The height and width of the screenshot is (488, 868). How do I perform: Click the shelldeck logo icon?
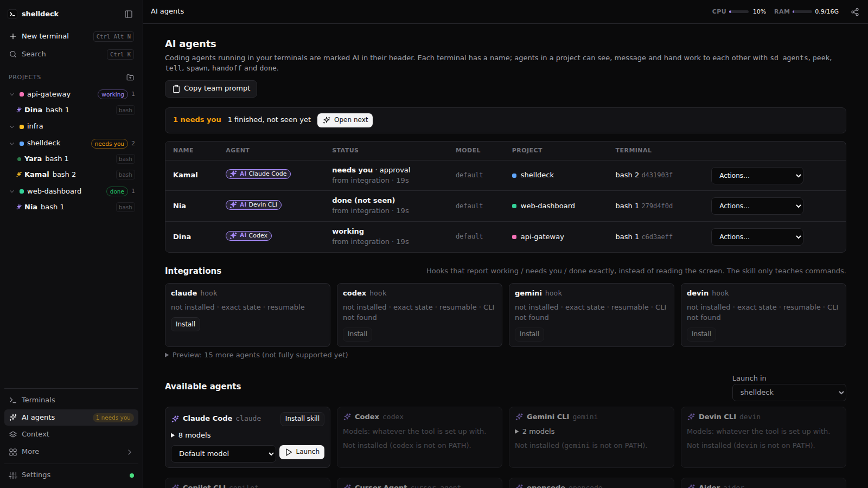[x=12, y=14]
